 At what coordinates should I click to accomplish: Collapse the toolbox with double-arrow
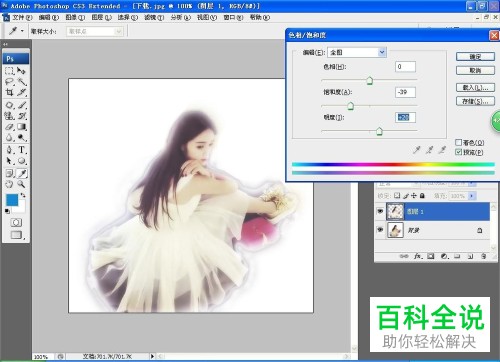click(5, 44)
